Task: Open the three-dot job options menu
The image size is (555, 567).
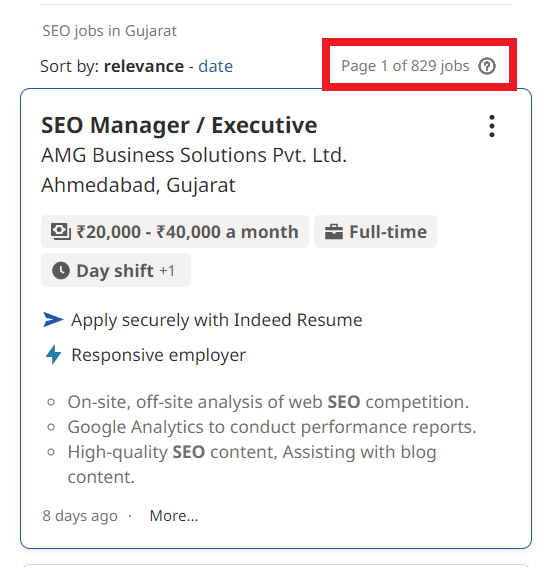Action: tap(491, 126)
